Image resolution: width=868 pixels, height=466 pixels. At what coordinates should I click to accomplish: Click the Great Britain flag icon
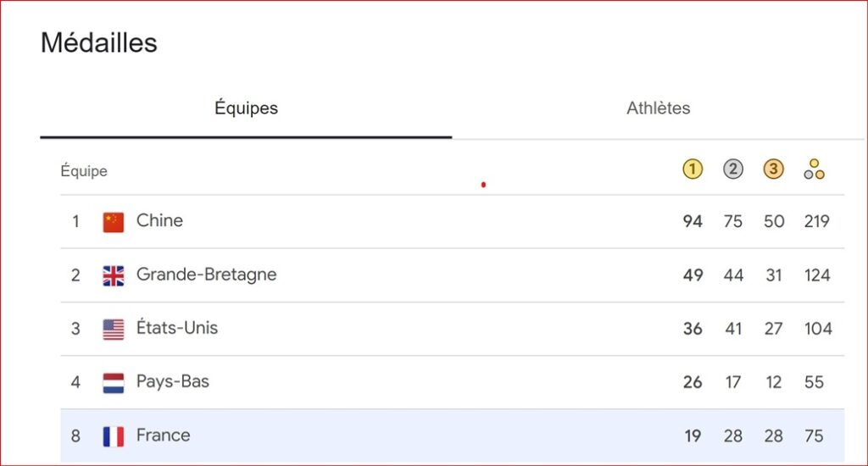[x=114, y=275]
